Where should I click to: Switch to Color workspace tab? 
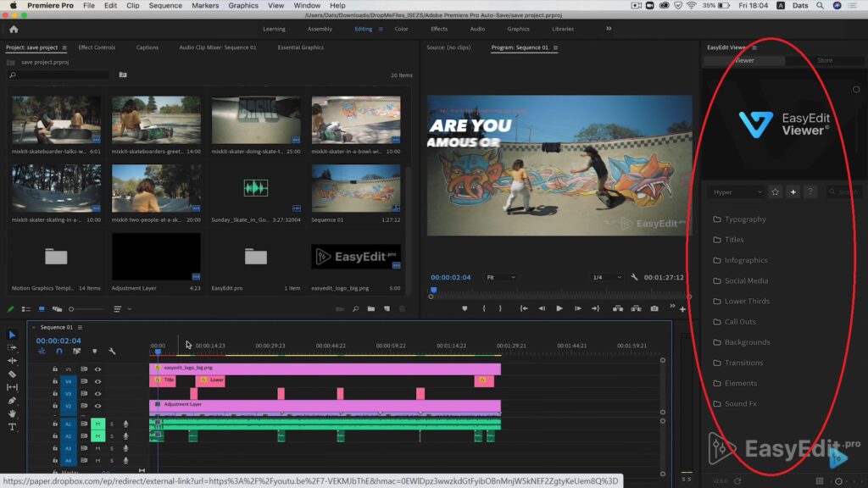point(401,29)
